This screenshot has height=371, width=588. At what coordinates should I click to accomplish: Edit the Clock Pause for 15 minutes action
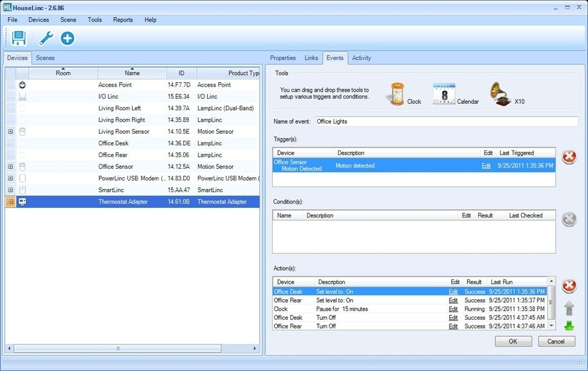click(x=453, y=309)
